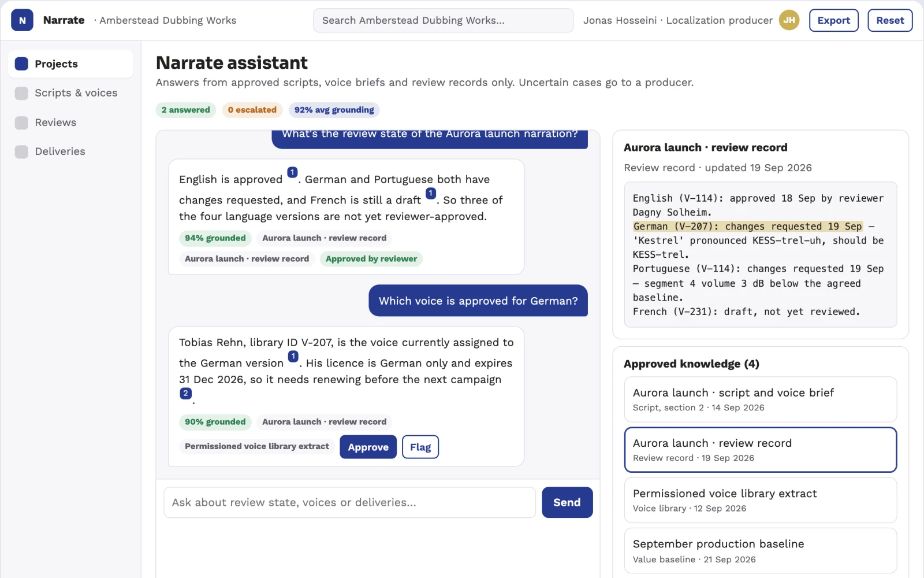The height and width of the screenshot is (578, 924).
Task: Open citation 1 after "the German version"
Action: pos(293,356)
